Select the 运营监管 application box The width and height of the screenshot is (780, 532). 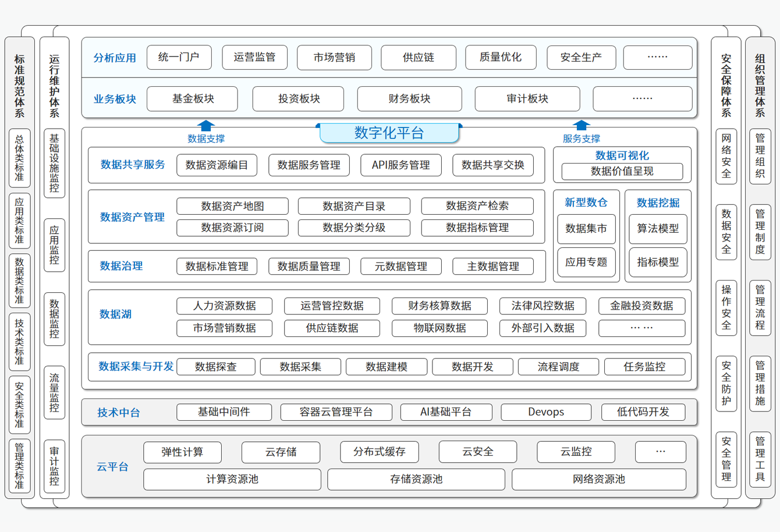click(254, 57)
